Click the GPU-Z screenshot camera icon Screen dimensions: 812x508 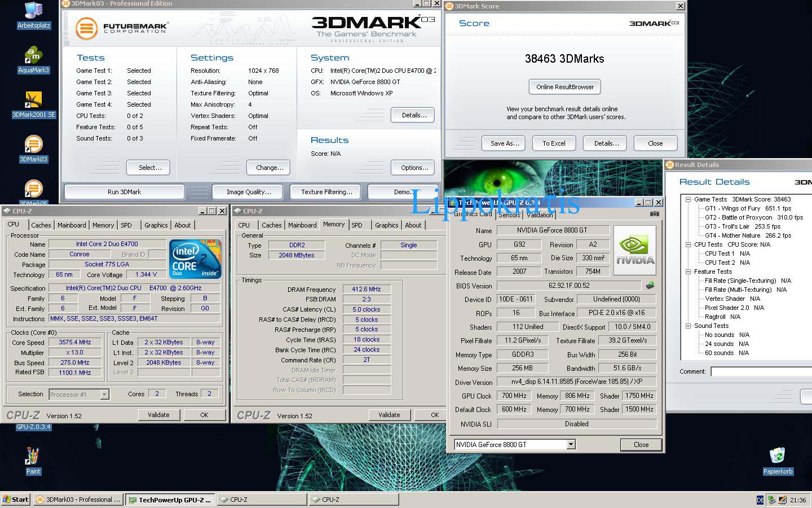tap(654, 214)
